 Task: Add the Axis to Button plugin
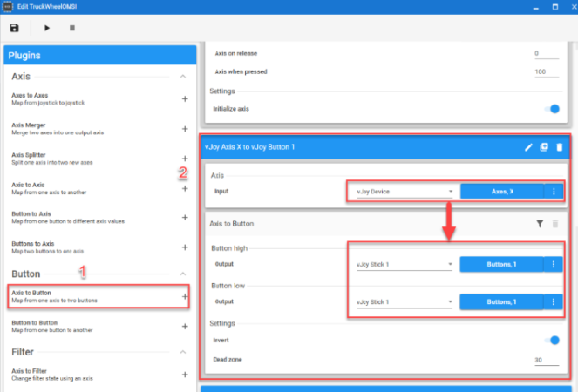(x=185, y=296)
